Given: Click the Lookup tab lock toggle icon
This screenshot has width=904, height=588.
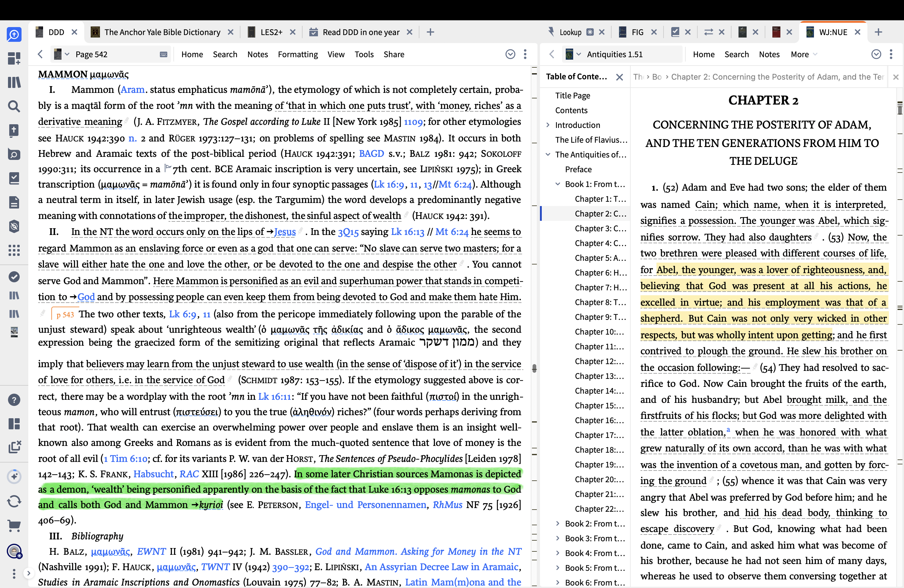Looking at the screenshot, I should point(590,32).
